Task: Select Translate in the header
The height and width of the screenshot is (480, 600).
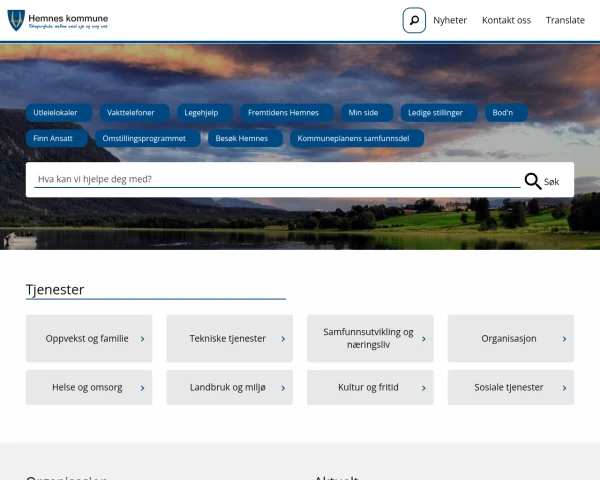Action: 565,20
